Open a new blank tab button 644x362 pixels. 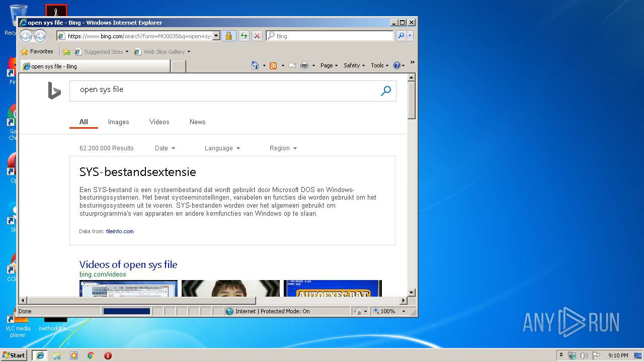[179, 66]
